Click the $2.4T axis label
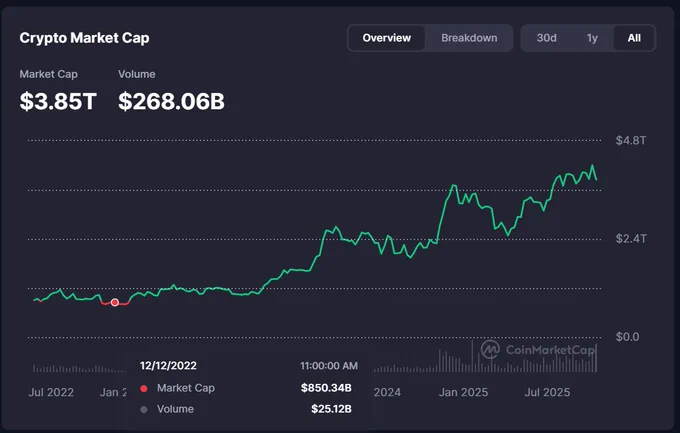Image resolution: width=680 pixels, height=433 pixels. point(631,239)
